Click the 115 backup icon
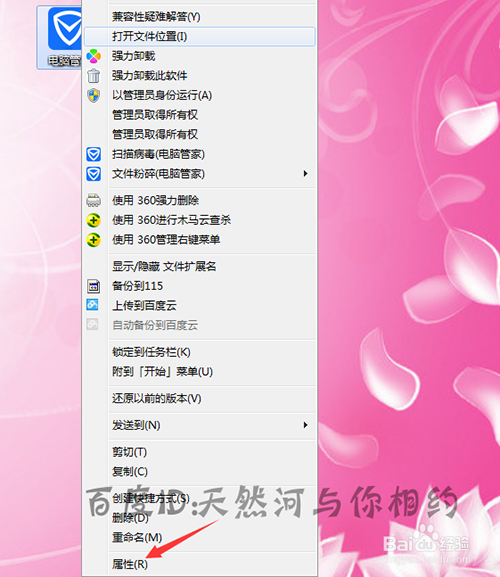The image size is (500, 577). point(93,286)
